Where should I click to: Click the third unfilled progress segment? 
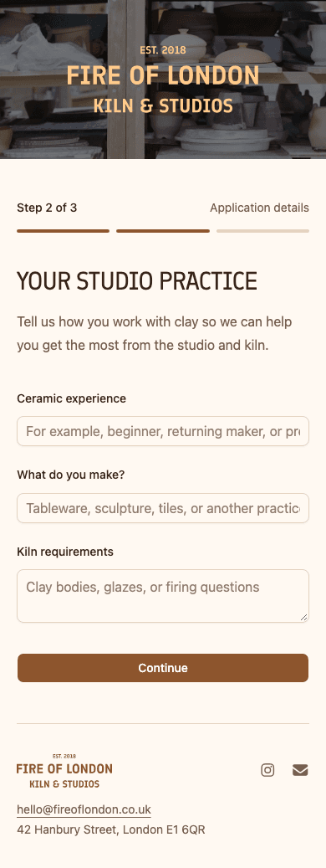click(x=263, y=231)
